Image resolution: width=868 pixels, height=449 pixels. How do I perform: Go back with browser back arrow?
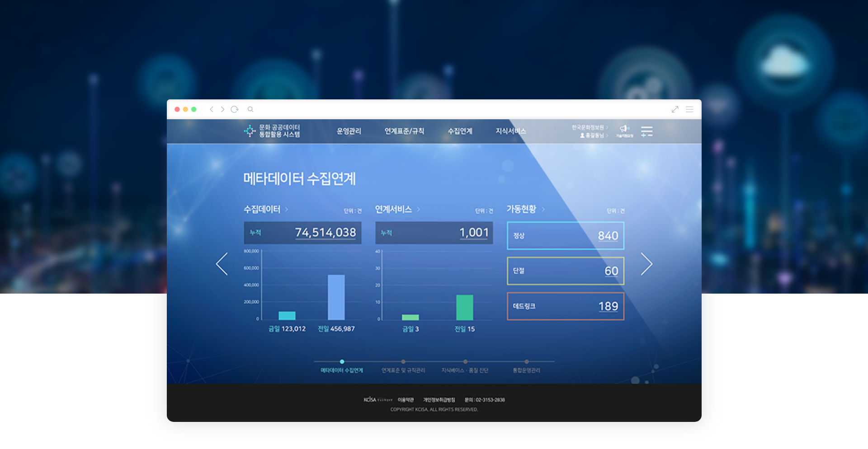coord(211,109)
